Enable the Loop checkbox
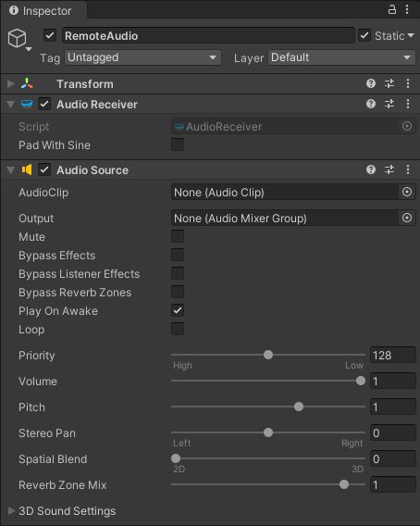Viewport: 420px width, 526px height. pyautogui.click(x=178, y=329)
